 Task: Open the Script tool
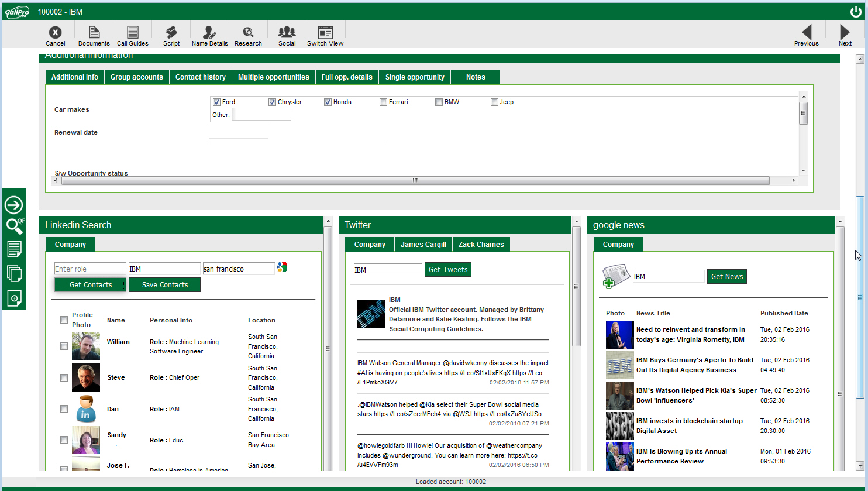pyautogui.click(x=171, y=36)
